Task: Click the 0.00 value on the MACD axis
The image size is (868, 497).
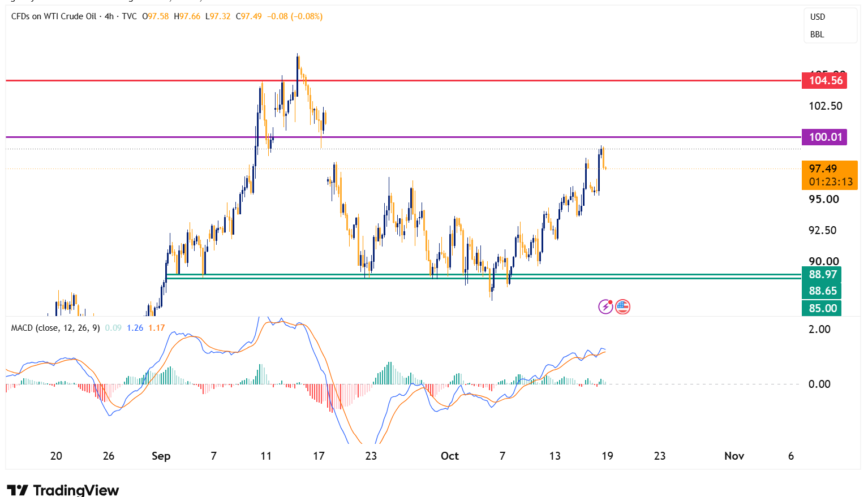Action: (819, 384)
